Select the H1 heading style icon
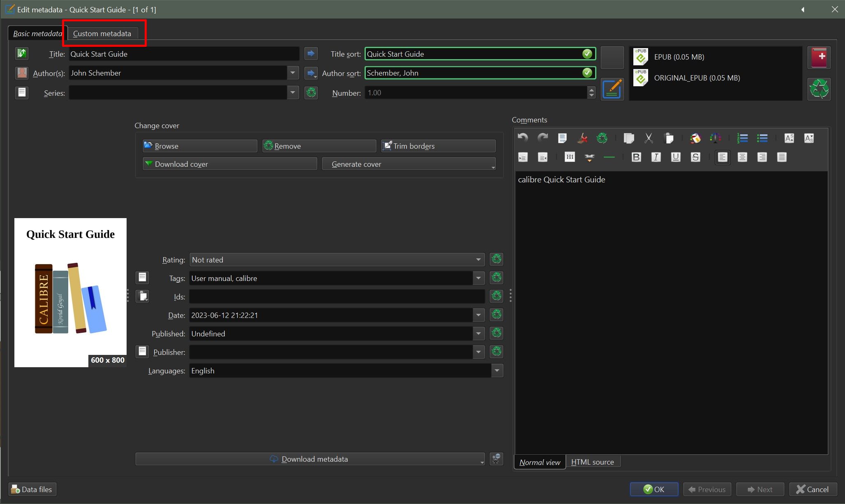Viewport: 845px width, 504px height. coord(570,157)
